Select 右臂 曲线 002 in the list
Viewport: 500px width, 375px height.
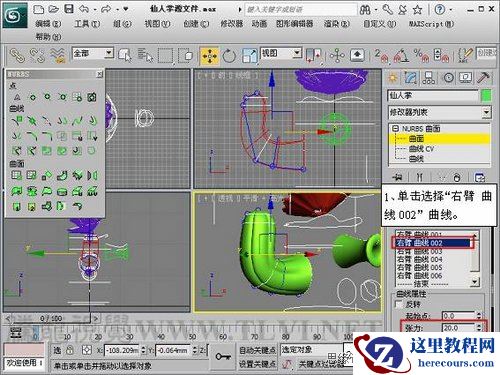(x=433, y=243)
